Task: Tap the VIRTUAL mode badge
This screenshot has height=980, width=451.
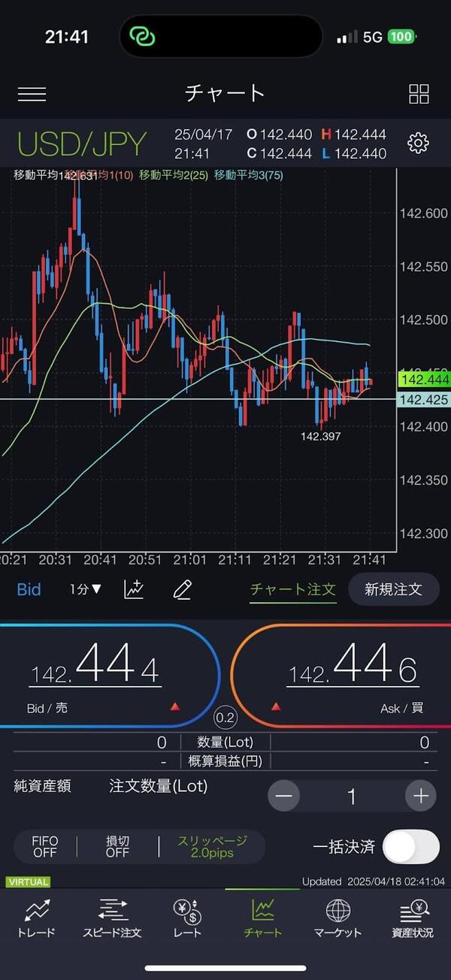Action: [29, 882]
